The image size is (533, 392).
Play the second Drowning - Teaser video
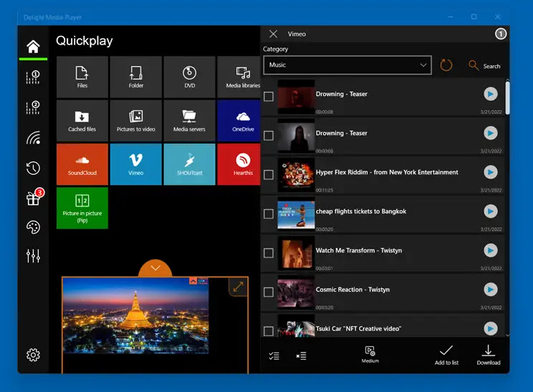tap(491, 133)
